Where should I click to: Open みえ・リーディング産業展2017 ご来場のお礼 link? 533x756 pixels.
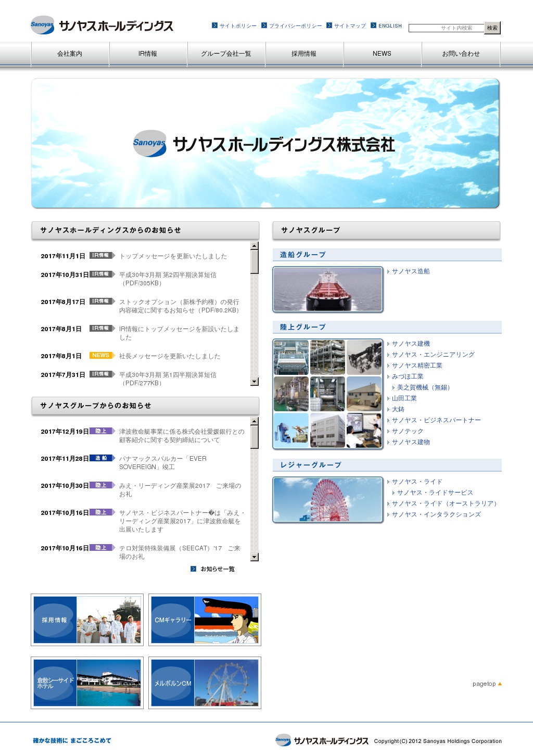[180, 490]
